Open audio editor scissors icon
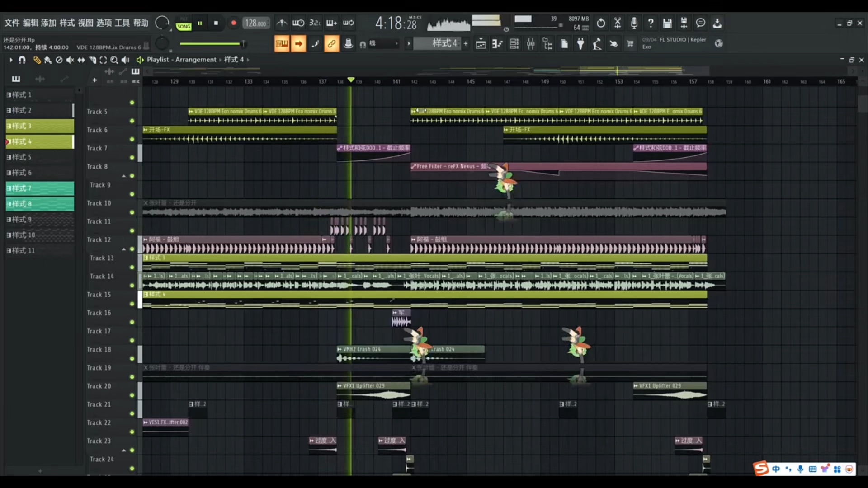This screenshot has width=868, height=488. [x=618, y=23]
